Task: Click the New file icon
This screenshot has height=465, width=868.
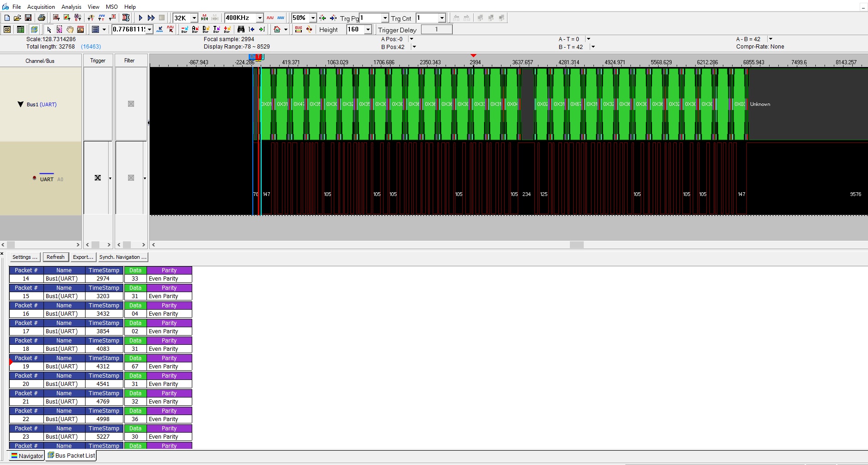Action: (x=7, y=18)
